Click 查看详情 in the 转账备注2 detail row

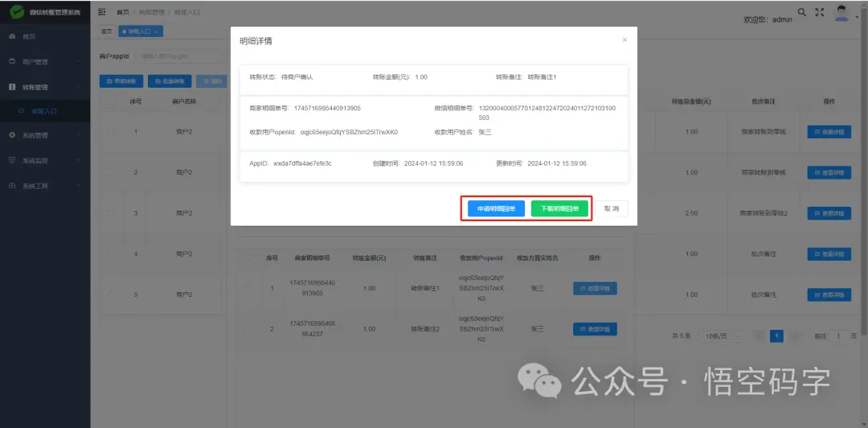click(595, 329)
